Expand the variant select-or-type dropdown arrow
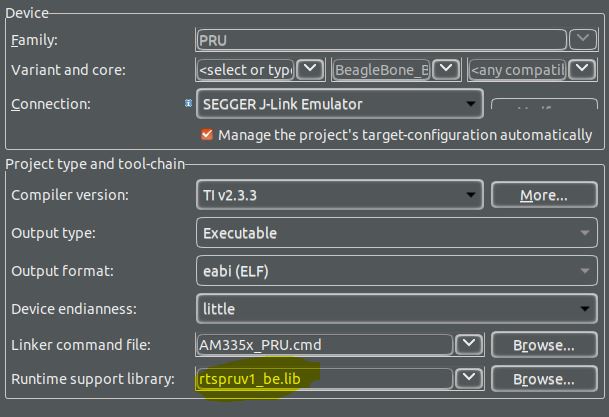Screen dimensions: 609x417 tap(310, 70)
